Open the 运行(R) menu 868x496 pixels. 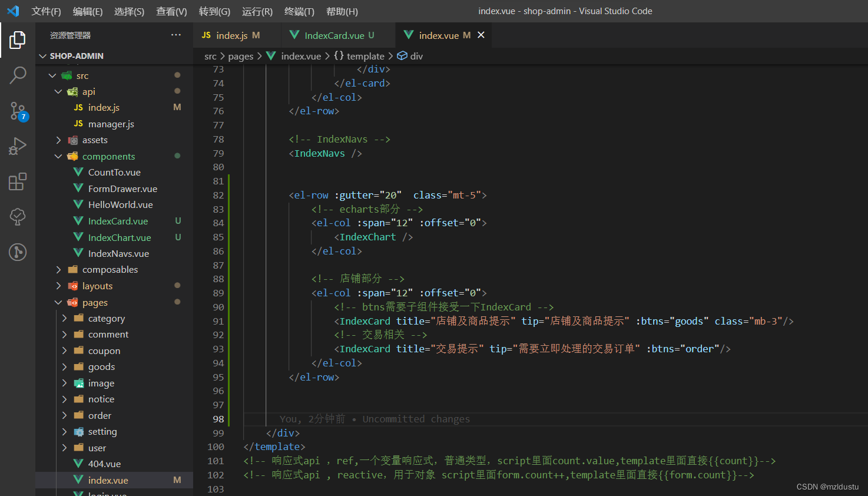(x=257, y=11)
